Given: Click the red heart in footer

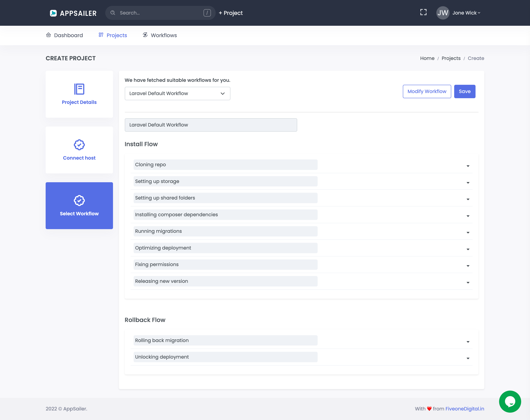Looking at the screenshot, I should 429,409.
